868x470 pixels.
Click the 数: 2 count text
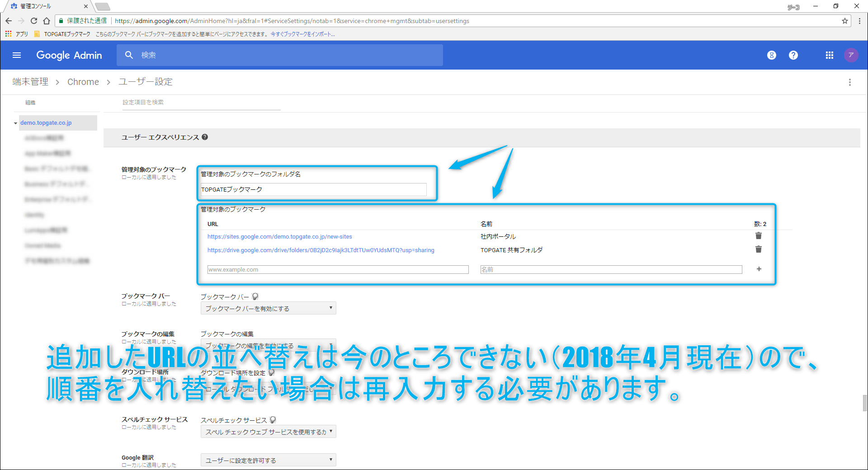[760, 224]
